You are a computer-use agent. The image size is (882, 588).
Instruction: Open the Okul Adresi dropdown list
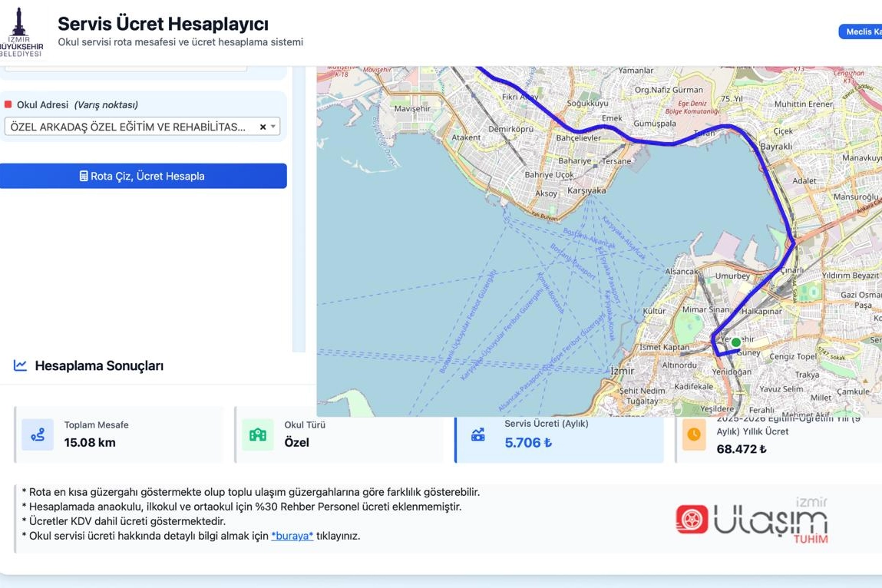[273, 126]
